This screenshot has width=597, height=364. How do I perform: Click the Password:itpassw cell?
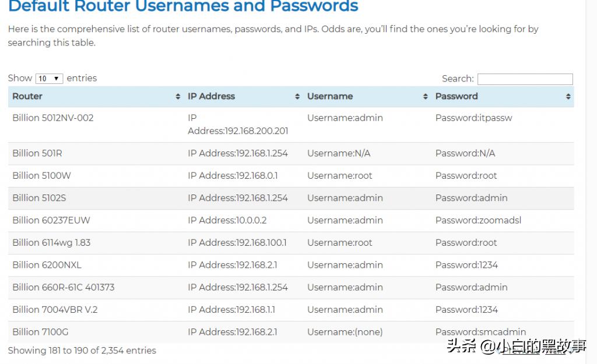tap(473, 118)
